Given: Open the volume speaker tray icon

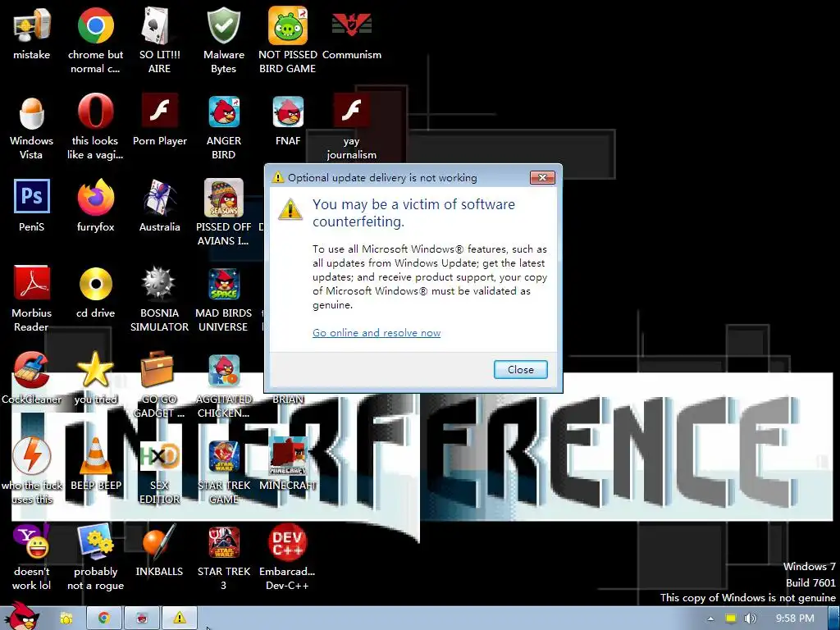Looking at the screenshot, I should (750, 619).
